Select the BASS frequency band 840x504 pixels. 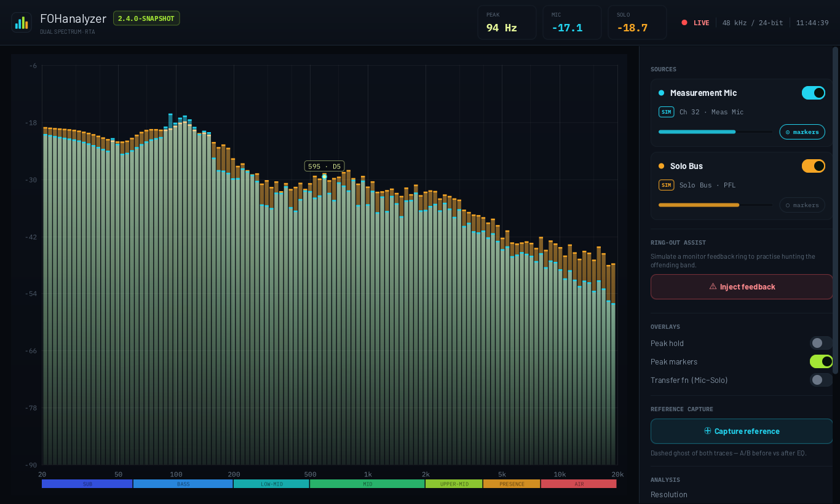(183, 484)
